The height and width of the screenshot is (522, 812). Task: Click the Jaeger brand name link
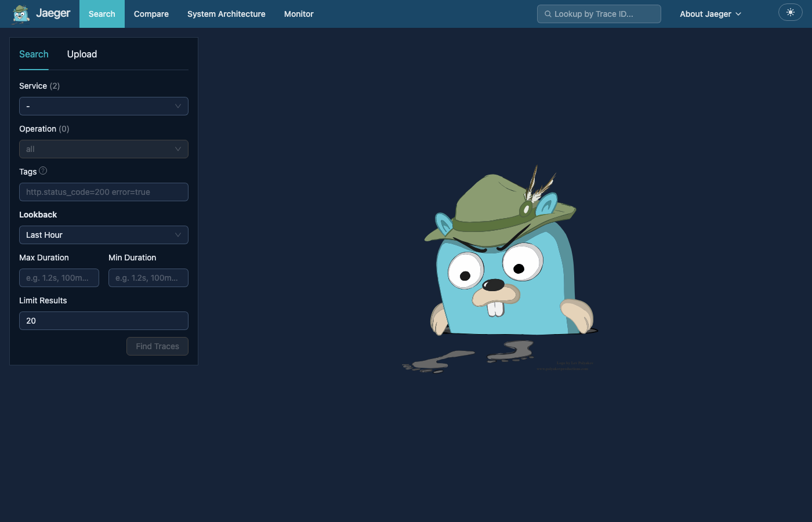pyautogui.click(x=53, y=13)
